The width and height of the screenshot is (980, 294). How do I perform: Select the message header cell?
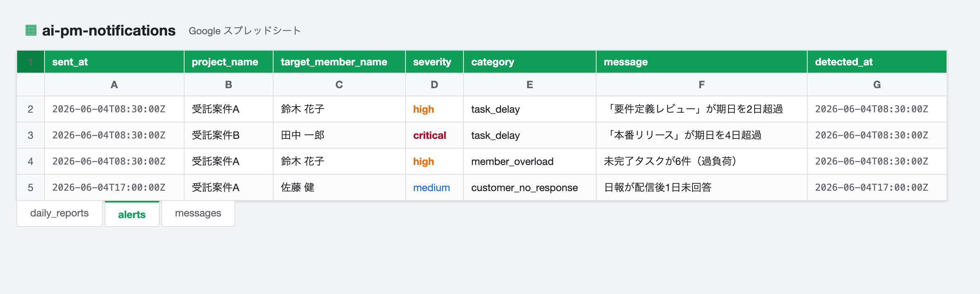click(x=702, y=62)
